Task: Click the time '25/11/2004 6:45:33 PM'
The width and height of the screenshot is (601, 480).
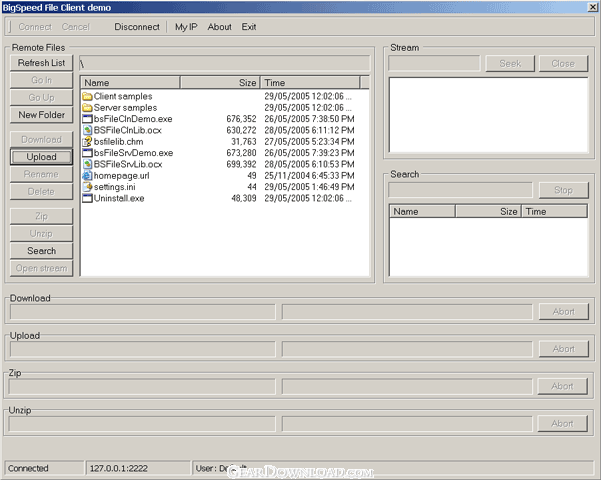Action: 309,176
